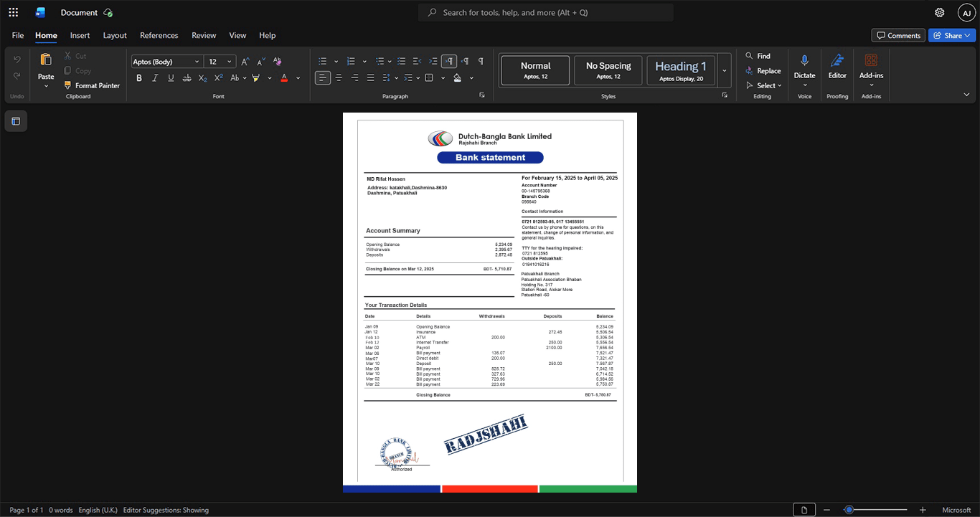This screenshot has width=980, height=517.
Task: Switch to the Insert tab
Action: tap(80, 35)
